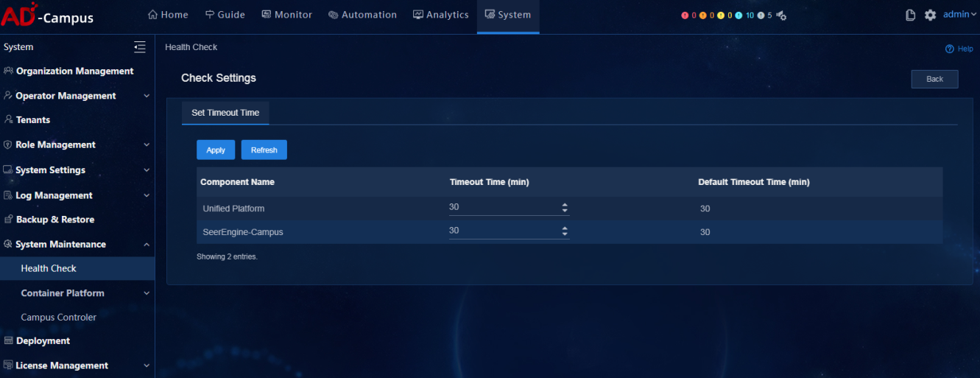Click the Refresh button
This screenshot has width=980, height=378.
(264, 150)
